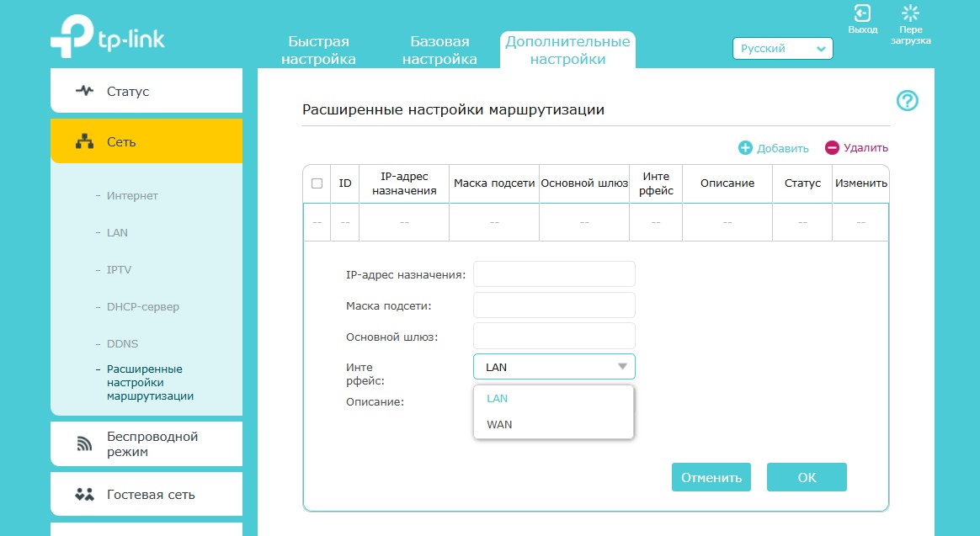Click the Logout (Выход) icon

[862, 13]
